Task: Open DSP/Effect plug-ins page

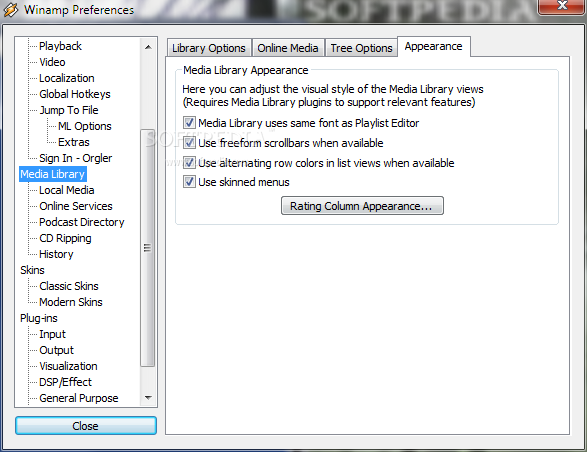Action: pyautogui.click(x=65, y=382)
